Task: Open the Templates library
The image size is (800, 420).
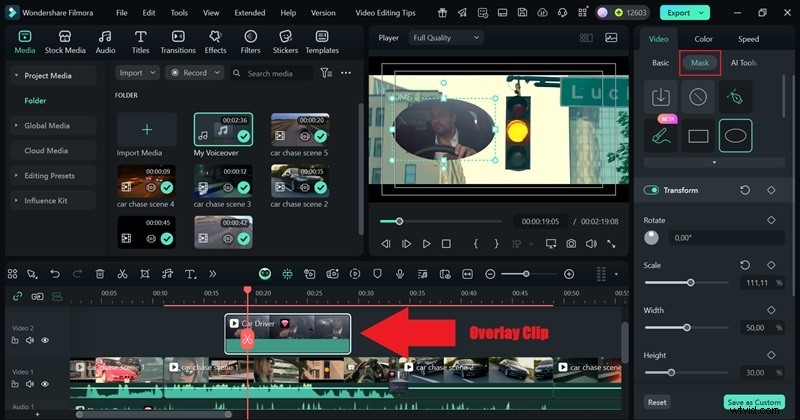Action: (322, 42)
